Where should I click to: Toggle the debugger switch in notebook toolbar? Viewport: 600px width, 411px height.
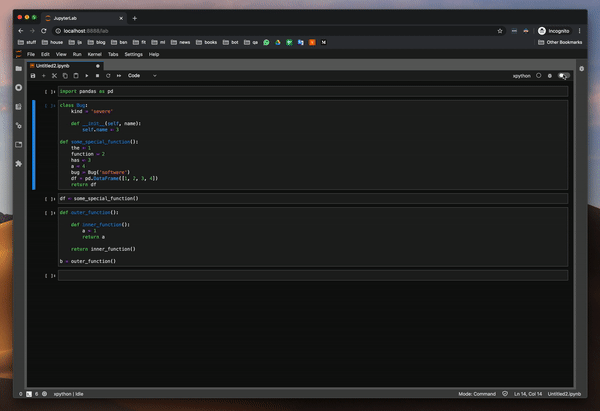[x=564, y=76]
